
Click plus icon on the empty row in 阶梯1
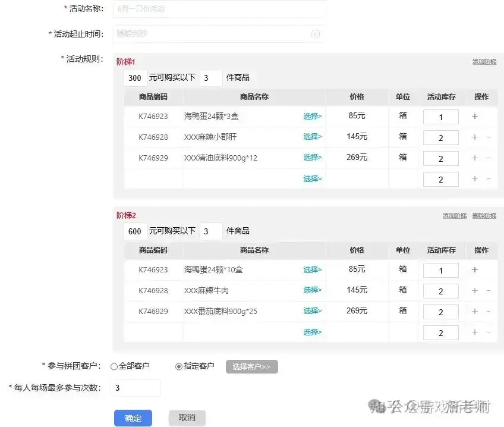[475, 179]
